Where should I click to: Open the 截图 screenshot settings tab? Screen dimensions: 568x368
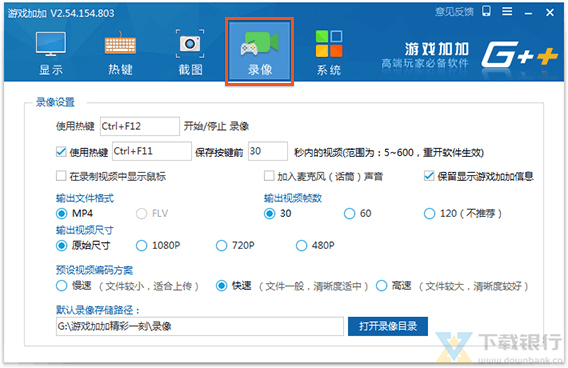click(190, 53)
